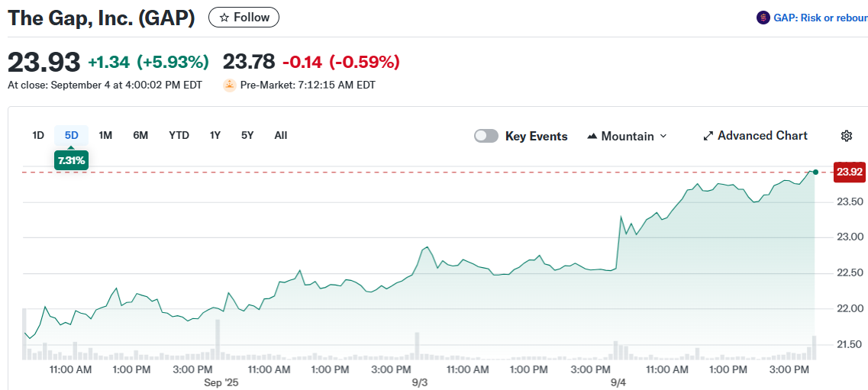Choose the YTD time range
The image size is (868, 390).
(179, 136)
